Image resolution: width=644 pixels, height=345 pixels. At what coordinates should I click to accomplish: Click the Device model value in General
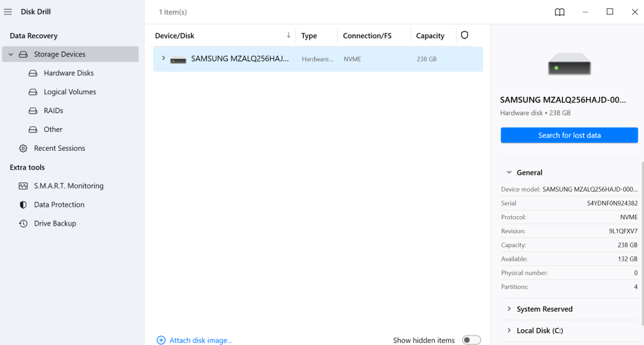click(590, 189)
